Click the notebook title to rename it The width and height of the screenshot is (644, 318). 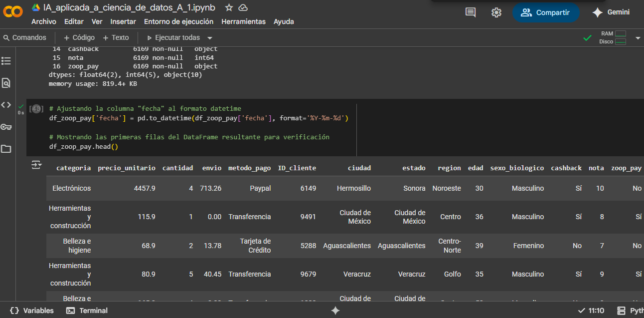(x=129, y=7)
